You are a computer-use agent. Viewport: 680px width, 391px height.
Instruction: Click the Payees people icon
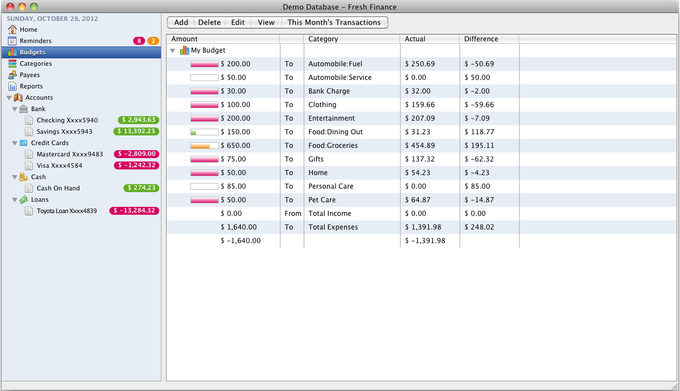point(12,75)
